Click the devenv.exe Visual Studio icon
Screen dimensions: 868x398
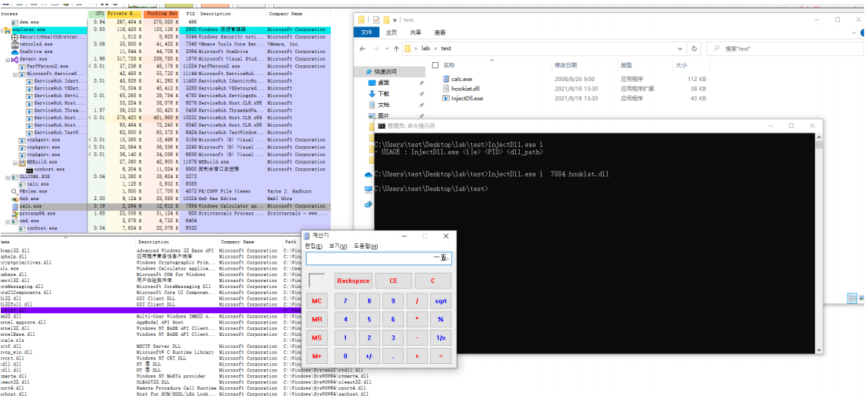(x=15, y=58)
